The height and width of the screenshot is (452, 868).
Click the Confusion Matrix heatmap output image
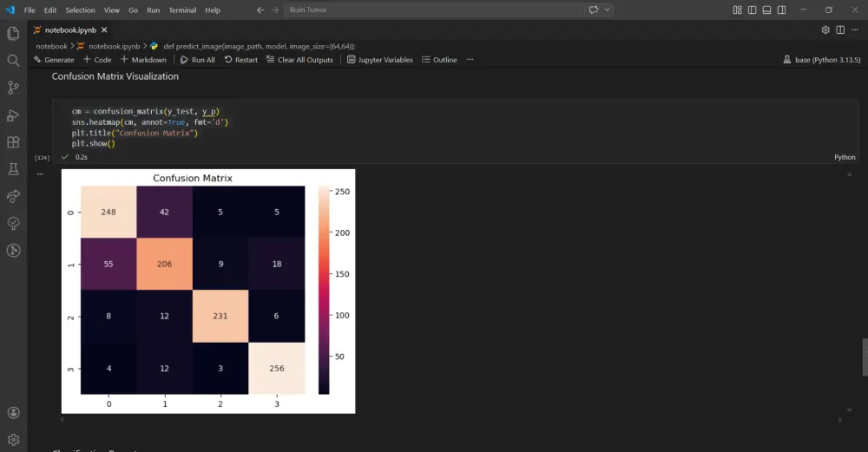208,291
